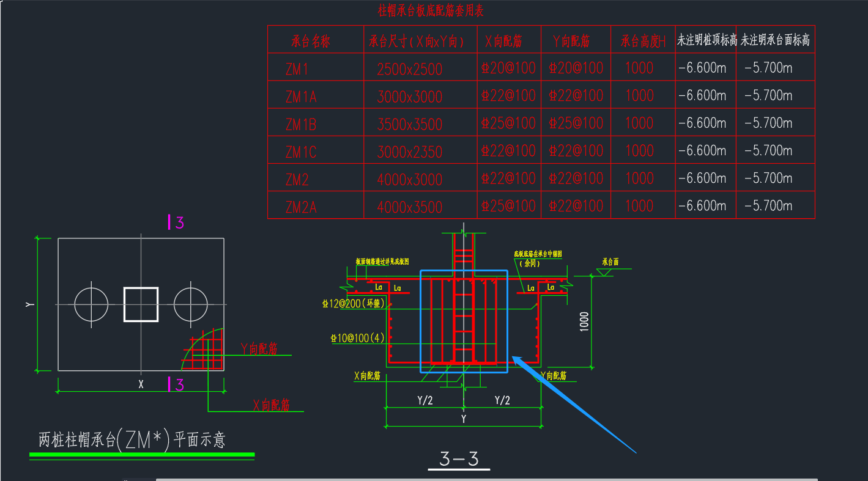The image size is (868, 481).
Task: Select Y-direction rebar 22@100 in ZM2A row
Action: (x=576, y=206)
